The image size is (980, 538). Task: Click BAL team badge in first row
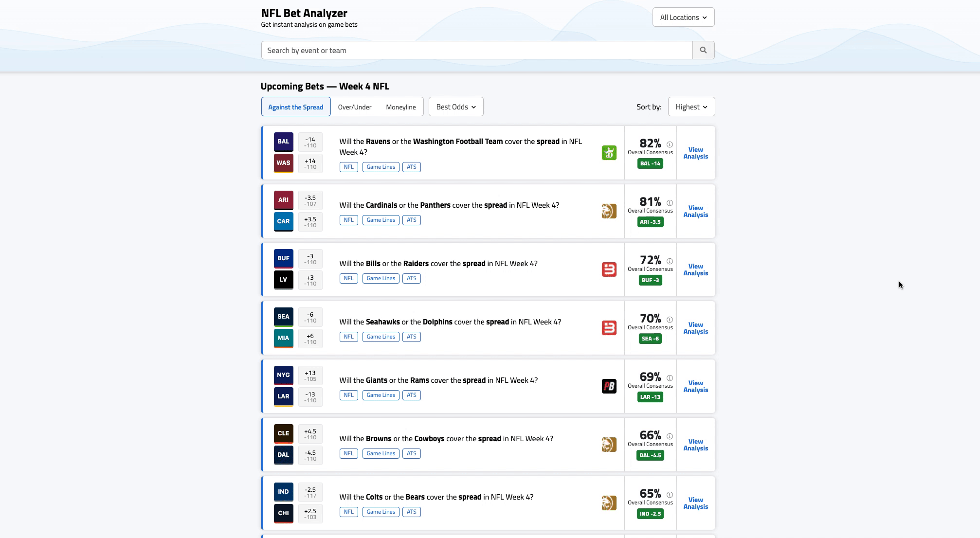coord(283,142)
